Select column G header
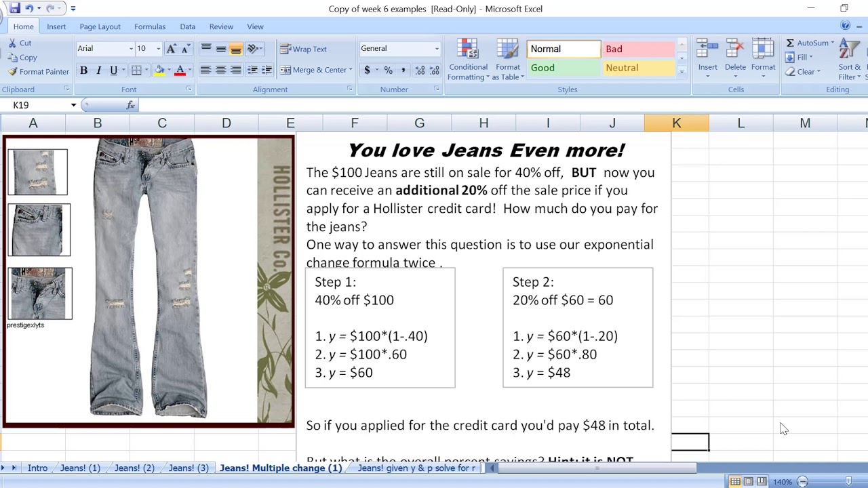 tap(419, 123)
